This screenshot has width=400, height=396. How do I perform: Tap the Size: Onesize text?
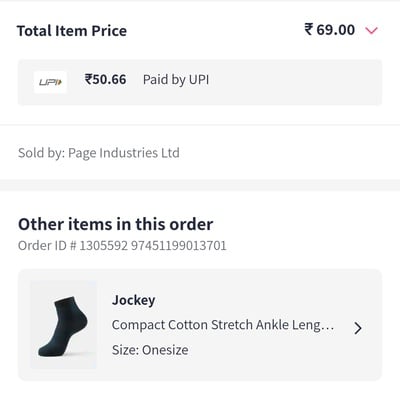tap(150, 350)
